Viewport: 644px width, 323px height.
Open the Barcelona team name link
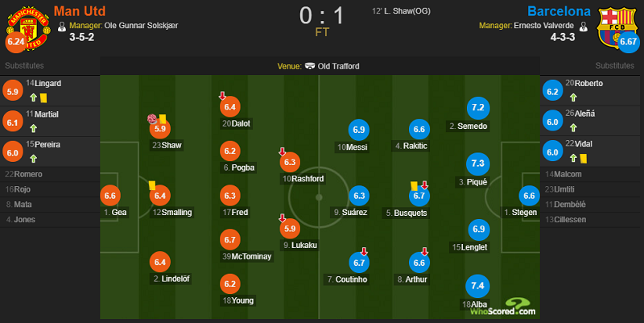pos(559,11)
